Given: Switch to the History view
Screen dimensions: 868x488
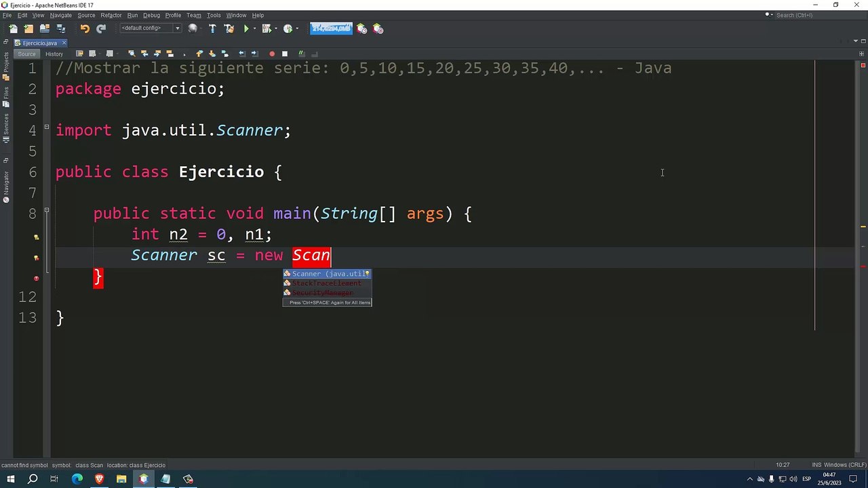Looking at the screenshot, I should point(54,54).
